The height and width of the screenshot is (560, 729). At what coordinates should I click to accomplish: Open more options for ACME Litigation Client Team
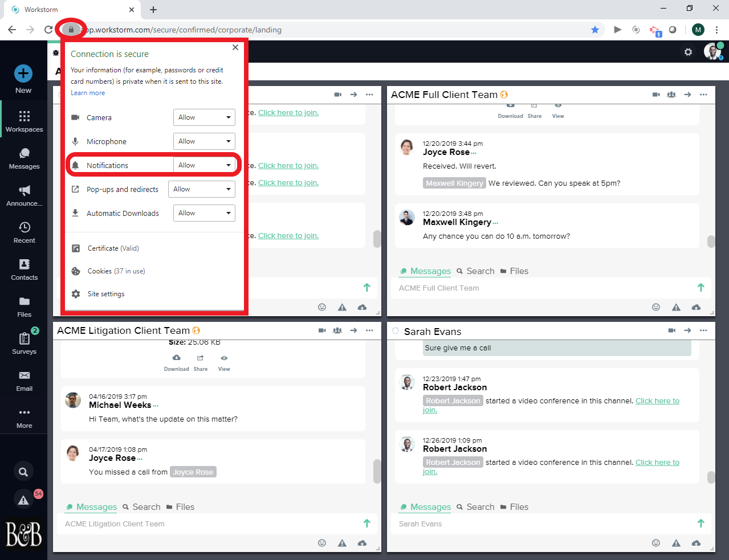pos(369,330)
